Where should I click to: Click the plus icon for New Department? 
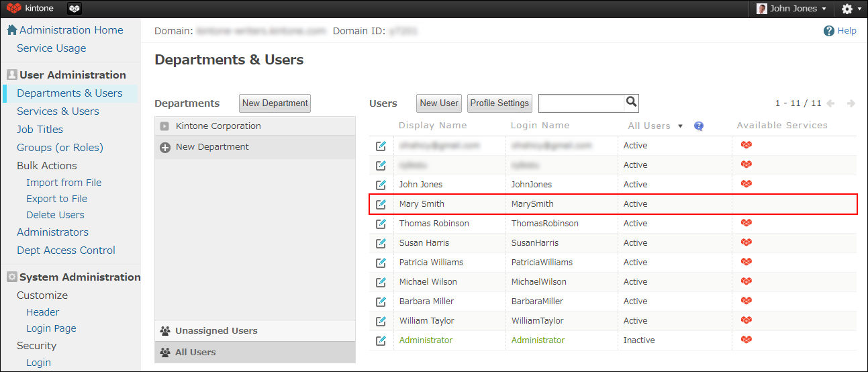(165, 147)
